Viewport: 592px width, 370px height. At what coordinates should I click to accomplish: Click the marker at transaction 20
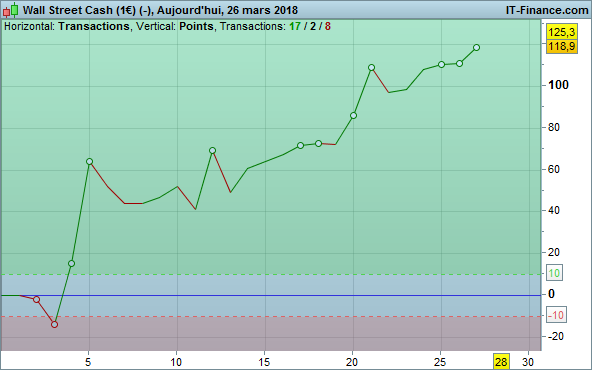click(353, 116)
